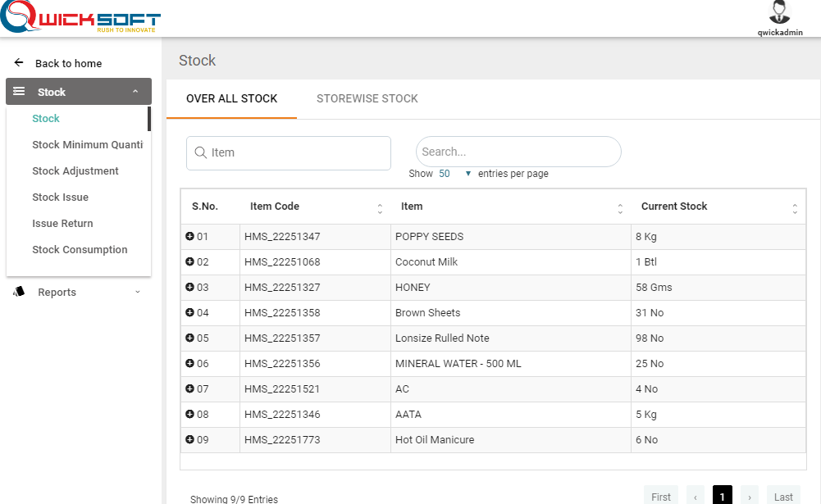Open the qwickadmin user avatar
The width and height of the screenshot is (821, 504).
(779, 13)
